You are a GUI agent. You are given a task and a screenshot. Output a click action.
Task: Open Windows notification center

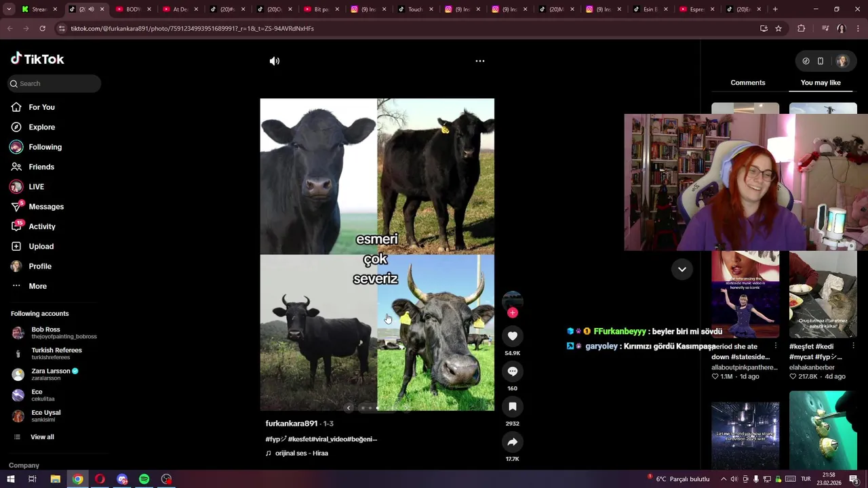(x=854, y=479)
